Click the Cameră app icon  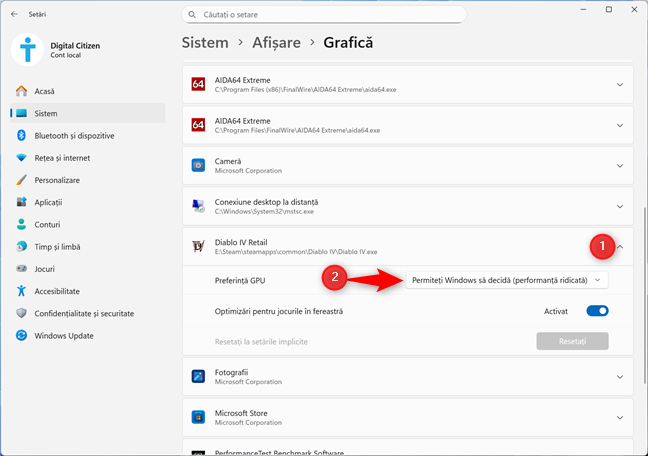pyautogui.click(x=198, y=165)
